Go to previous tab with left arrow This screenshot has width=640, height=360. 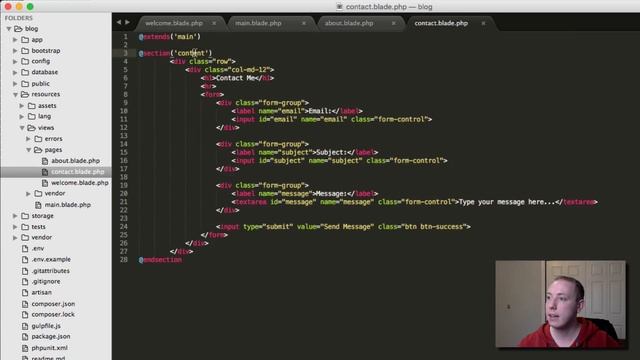119,22
